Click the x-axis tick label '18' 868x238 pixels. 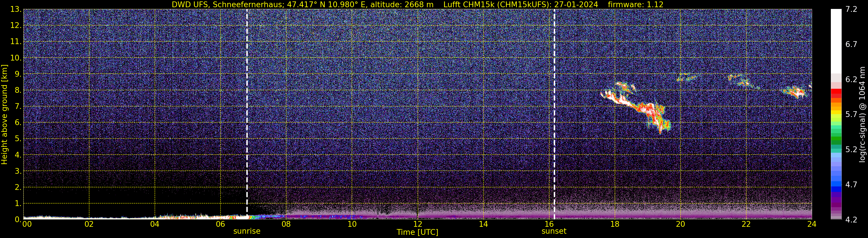(614, 224)
